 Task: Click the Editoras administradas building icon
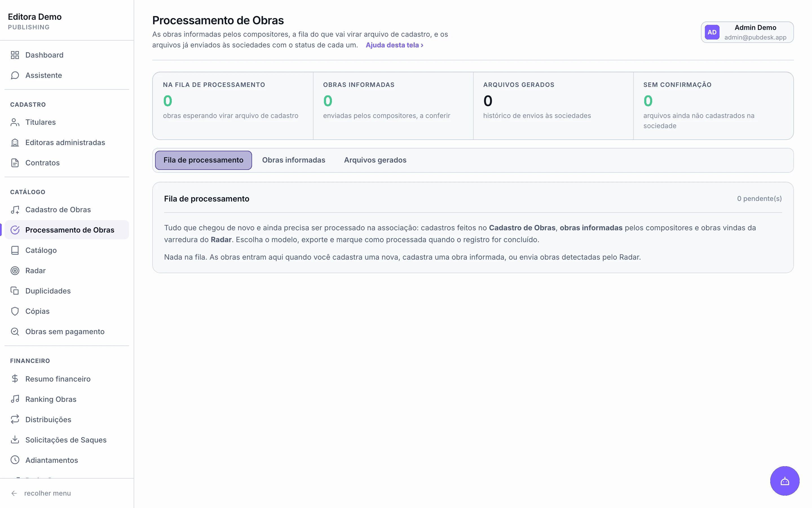coord(15,143)
